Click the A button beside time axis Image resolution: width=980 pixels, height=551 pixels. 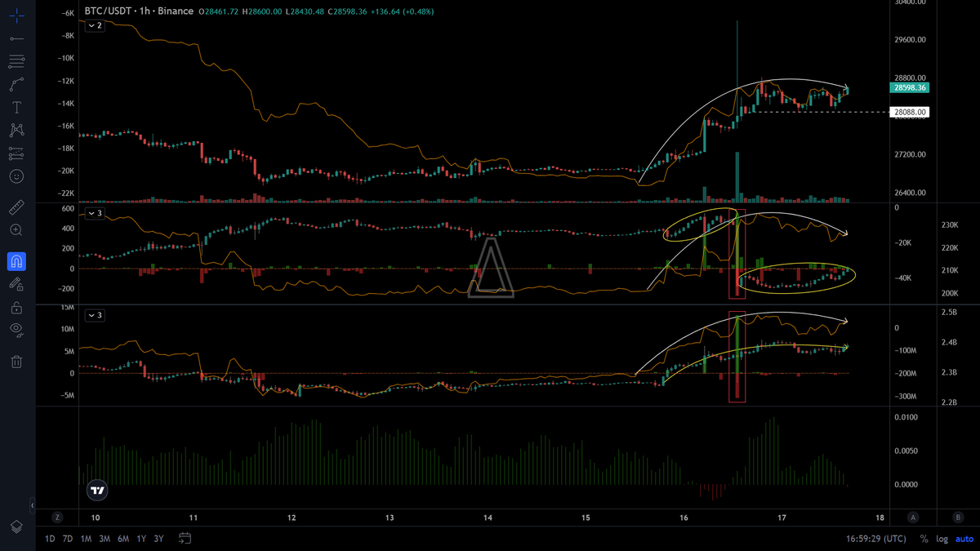click(912, 518)
